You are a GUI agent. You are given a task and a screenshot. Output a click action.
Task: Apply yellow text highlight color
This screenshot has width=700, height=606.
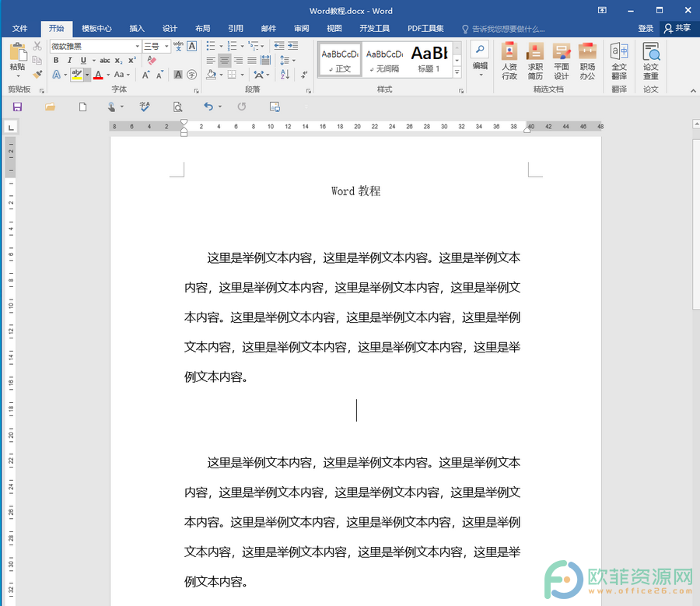point(77,75)
